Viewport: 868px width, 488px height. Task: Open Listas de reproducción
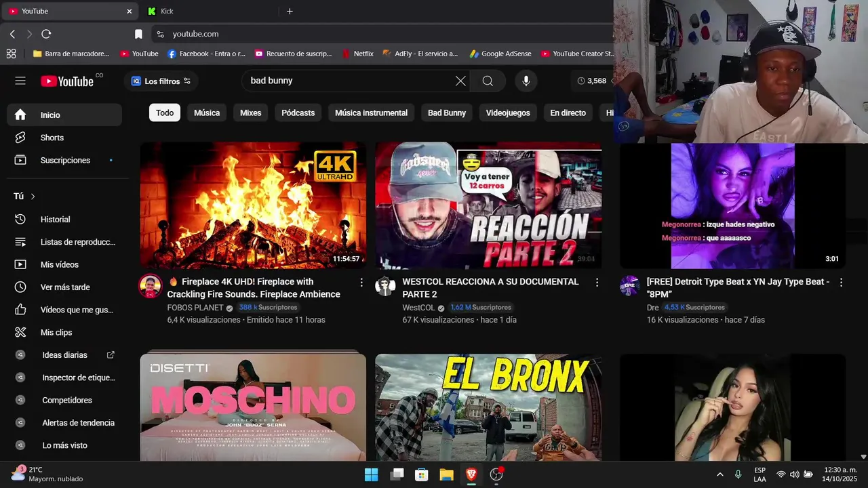tap(64, 242)
